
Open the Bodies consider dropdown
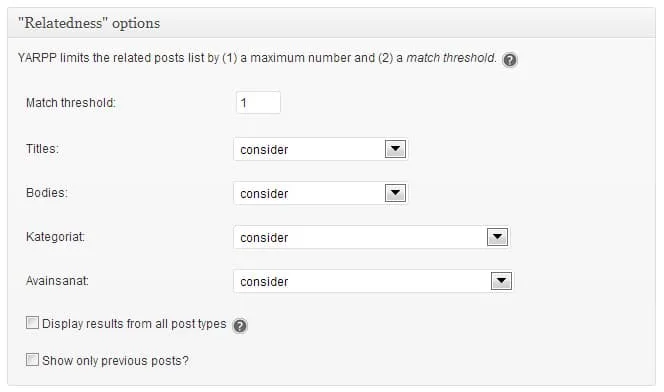coord(321,193)
